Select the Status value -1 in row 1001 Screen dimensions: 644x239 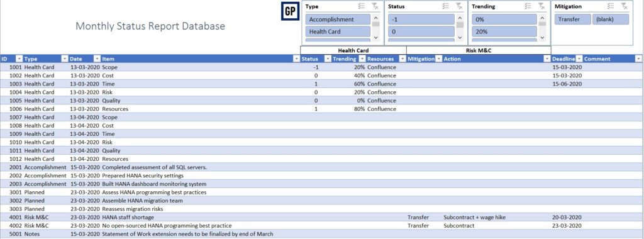(x=316, y=67)
